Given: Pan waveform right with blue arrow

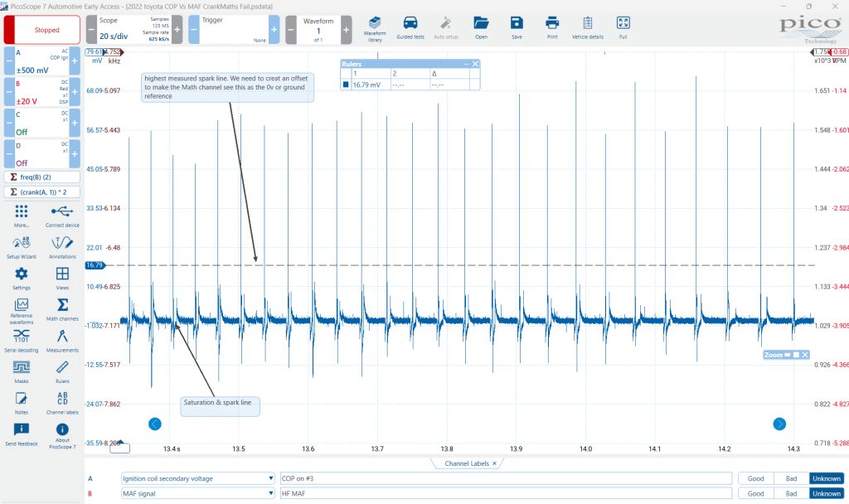Looking at the screenshot, I should (779, 424).
